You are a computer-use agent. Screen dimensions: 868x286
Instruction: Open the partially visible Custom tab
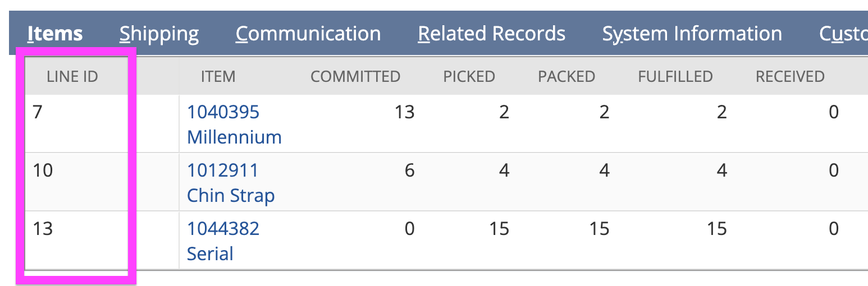coord(843,34)
